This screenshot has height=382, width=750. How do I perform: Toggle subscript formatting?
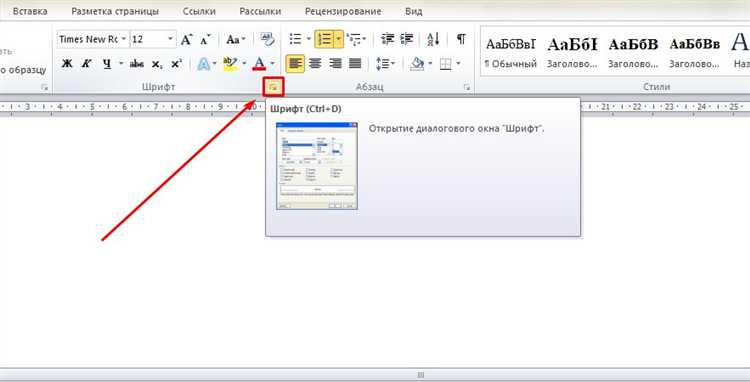(x=157, y=64)
